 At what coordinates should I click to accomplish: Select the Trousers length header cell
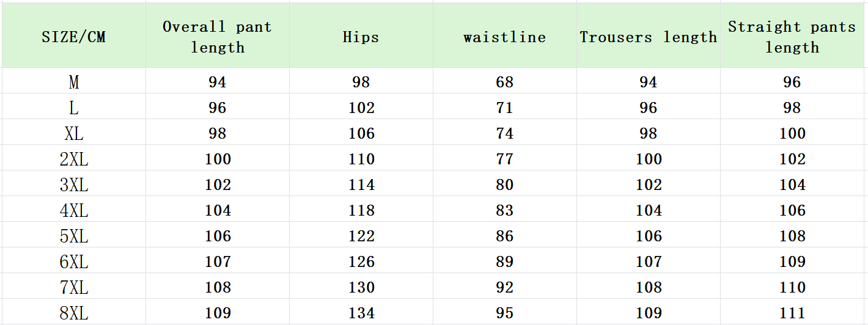point(648,37)
